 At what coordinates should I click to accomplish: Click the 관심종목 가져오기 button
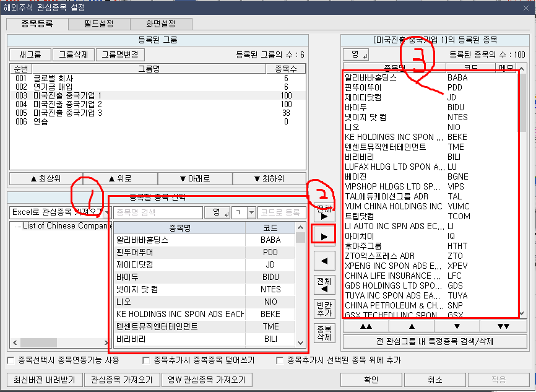tap(122, 380)
